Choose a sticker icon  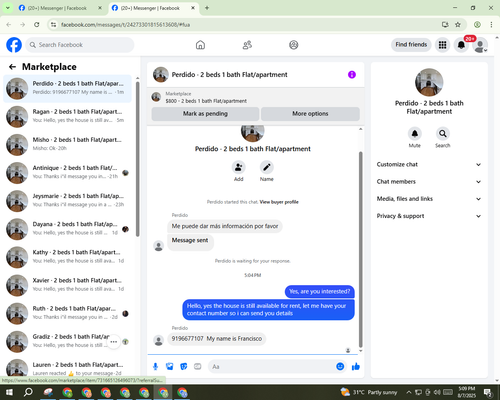tap(184, 367)
